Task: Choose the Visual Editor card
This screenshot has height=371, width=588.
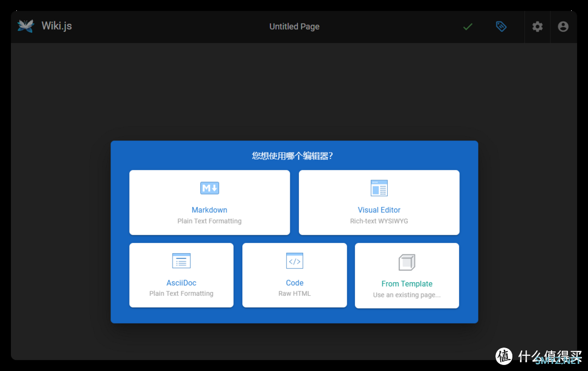Action: (x=379, y=203)
